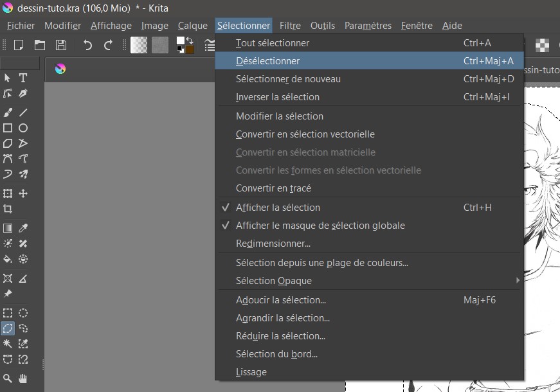This screenshot has height=392, width=560.
Task: Choose Inverser la sélection
Action: (x=368, y=97)
